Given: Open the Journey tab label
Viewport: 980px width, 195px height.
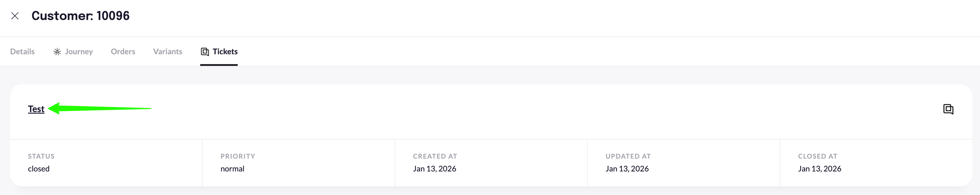Looking at the screenshot, I should click(x=79, y=52).
